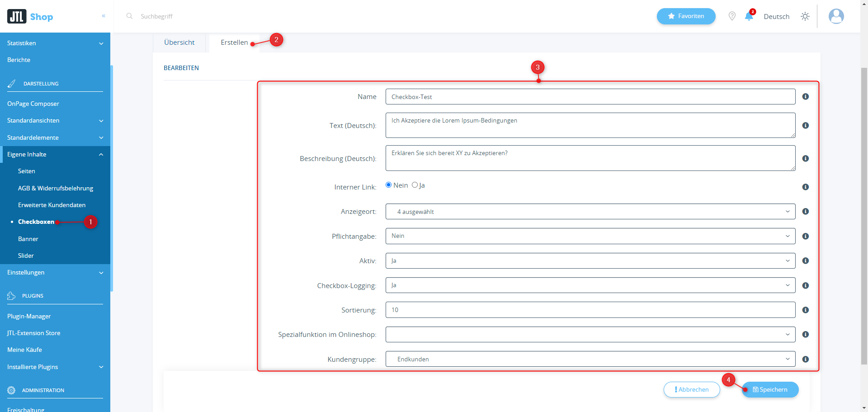Click the Abbrechen button
The height and width of the screenshot is (412, 868).
coord(692,390)
